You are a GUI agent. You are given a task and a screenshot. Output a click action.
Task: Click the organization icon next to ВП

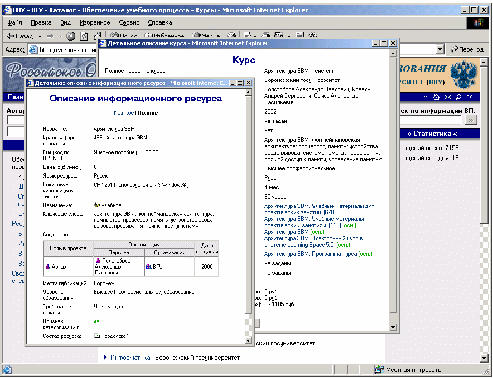pos(149,267)
